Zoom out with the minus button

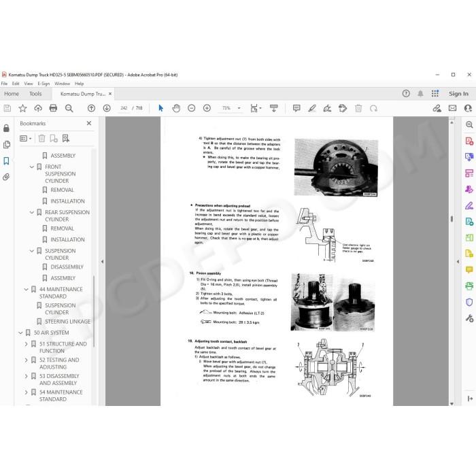192,108
